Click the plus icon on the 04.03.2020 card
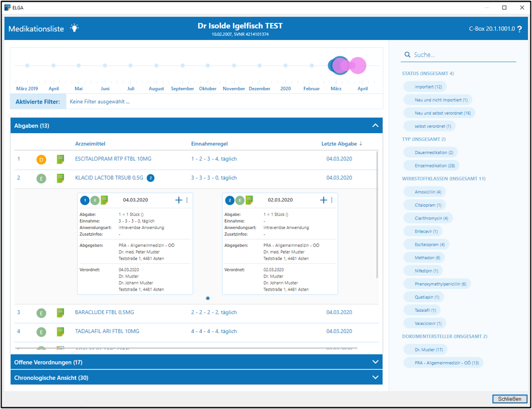Viewport: 532px width, 409px height. click(x=178, y=200)
